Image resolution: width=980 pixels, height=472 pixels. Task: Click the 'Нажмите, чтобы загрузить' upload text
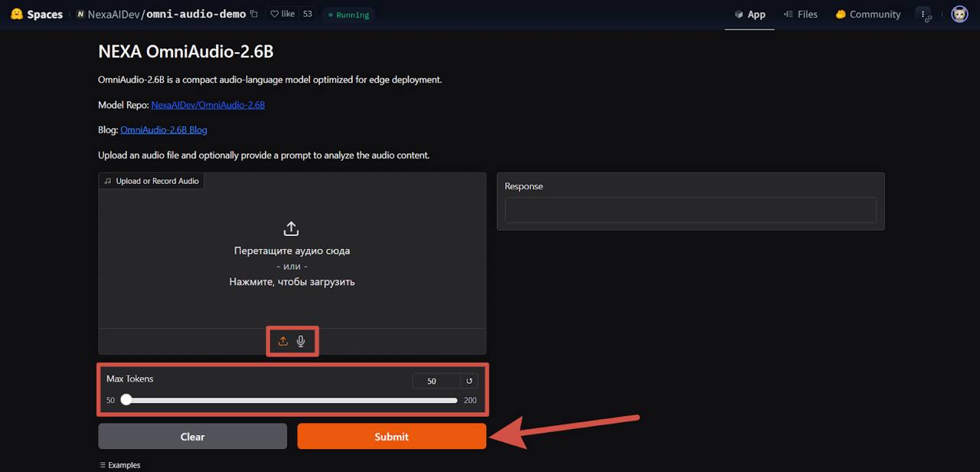292,282
